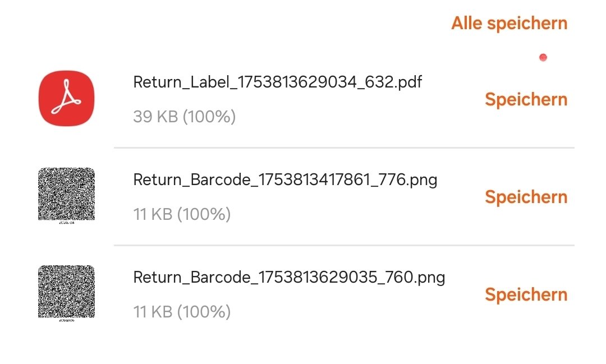Click the tiny caption below the second barcode thumbnail

(67, 321)
